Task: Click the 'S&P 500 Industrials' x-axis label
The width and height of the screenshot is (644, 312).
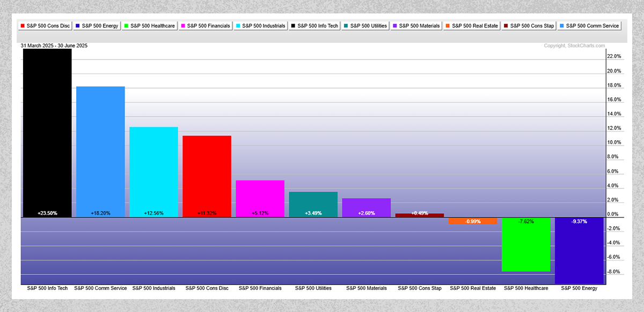Action: (153, 288)
